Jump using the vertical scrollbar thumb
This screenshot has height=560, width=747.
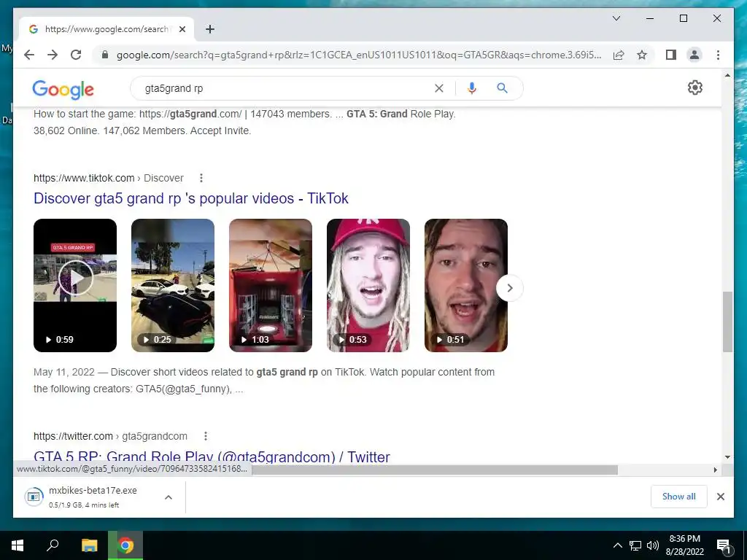click(727, 322)
